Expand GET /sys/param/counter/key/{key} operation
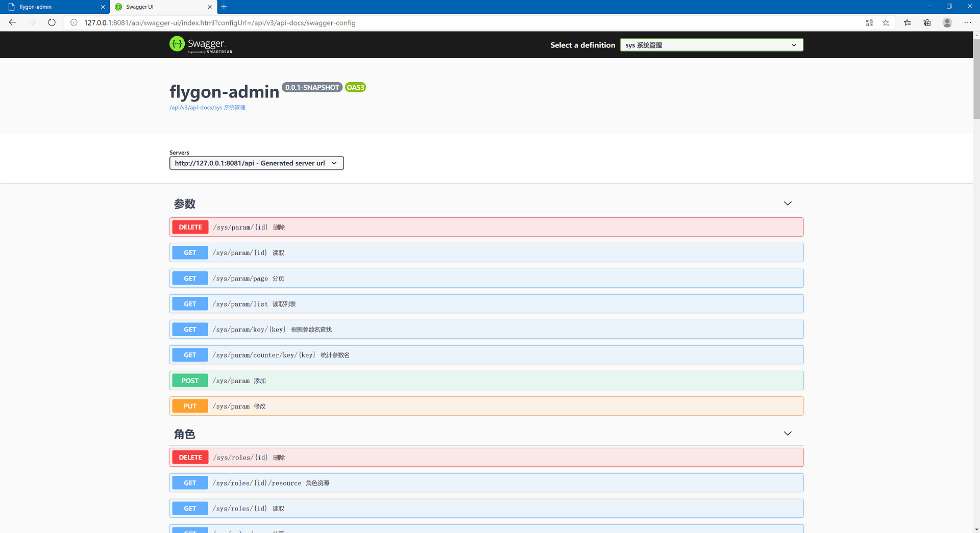Image resolution: width=980 pixels, height=533 pixels. click(x=486, y=355)
